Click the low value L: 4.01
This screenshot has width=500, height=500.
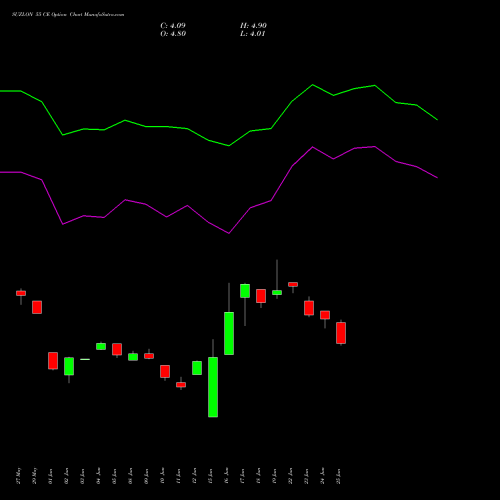(x=253, y=34)
